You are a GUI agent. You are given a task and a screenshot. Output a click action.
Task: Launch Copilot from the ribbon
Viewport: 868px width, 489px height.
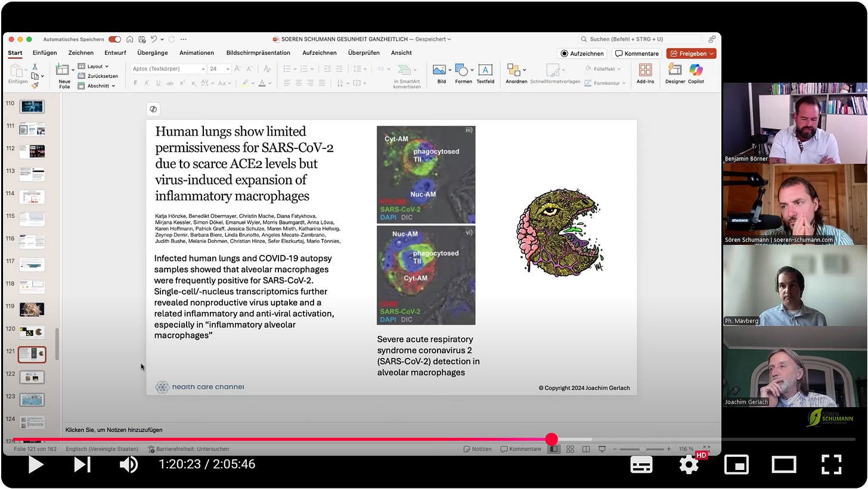(696, 74)
